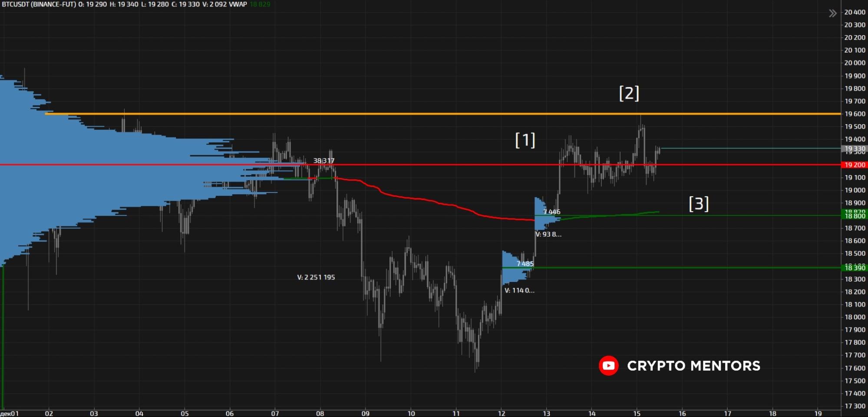The image size is (868, 417).
Task: Click date 09 on the time axis
Action: coord(366,414)
